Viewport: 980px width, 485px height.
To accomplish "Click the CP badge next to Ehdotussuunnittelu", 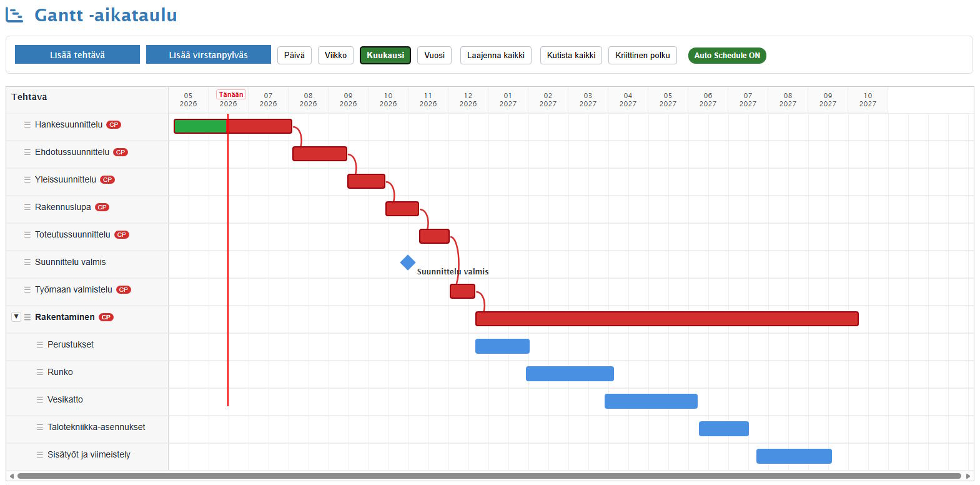I will (x=121, y=152).
